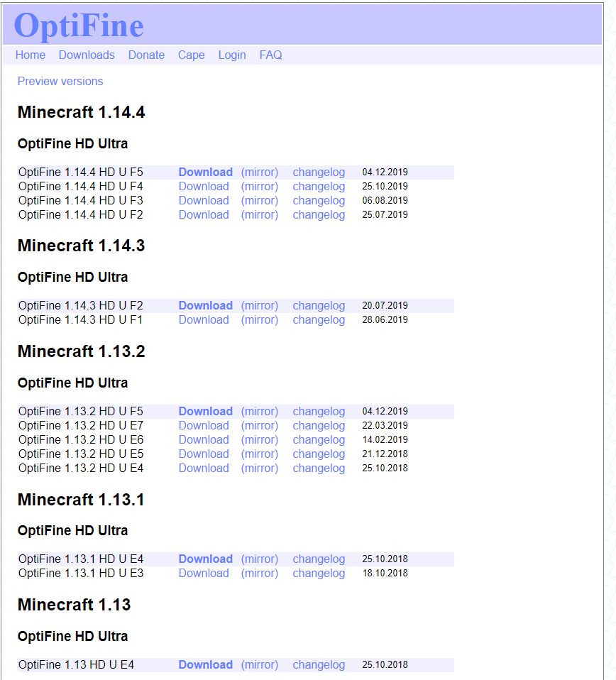Screen dimensions: 616x680
Task: Download OptiFine 1.14.4 HD U F5
Action: click(x=206, y=172)
